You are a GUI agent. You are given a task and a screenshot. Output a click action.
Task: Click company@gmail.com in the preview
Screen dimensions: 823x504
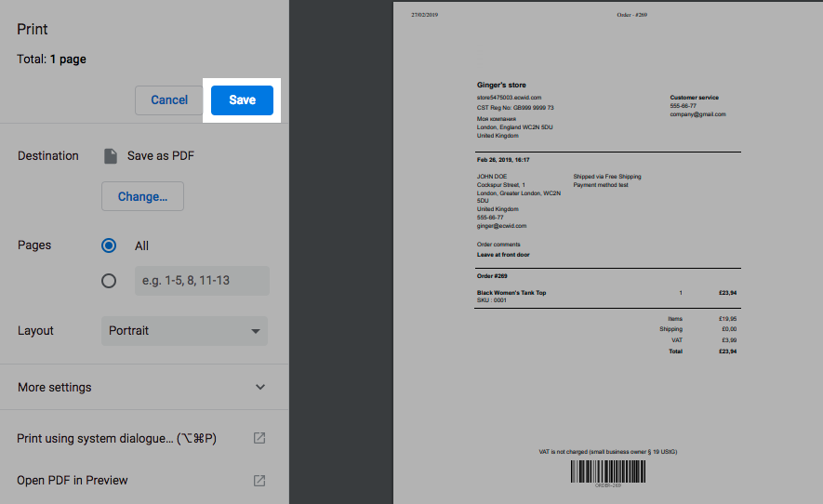697,114
